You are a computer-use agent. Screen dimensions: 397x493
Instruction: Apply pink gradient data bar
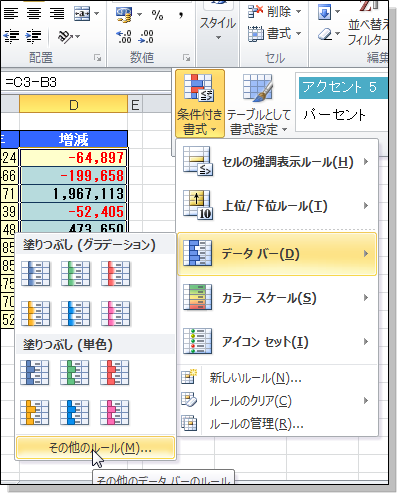point(115,314)
